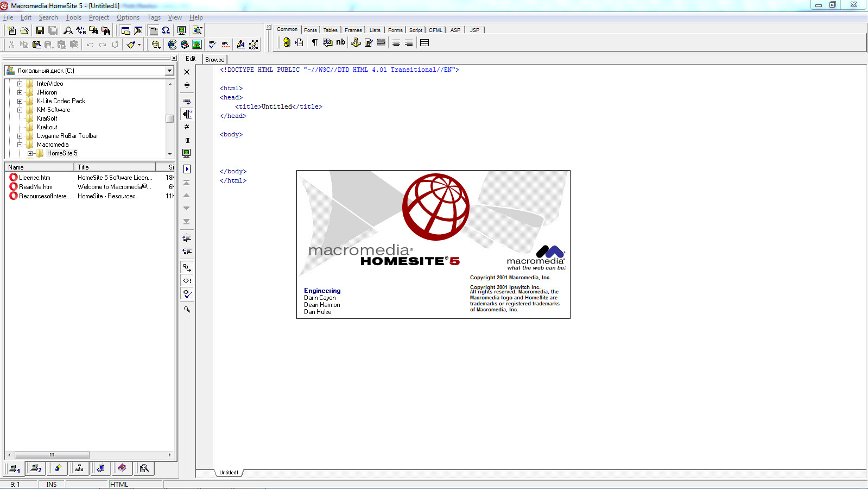Expand the HomeSite 5 folder node
Image resolution: width=868 pixels, height=489 pixels.
click(x=30, y=153)
